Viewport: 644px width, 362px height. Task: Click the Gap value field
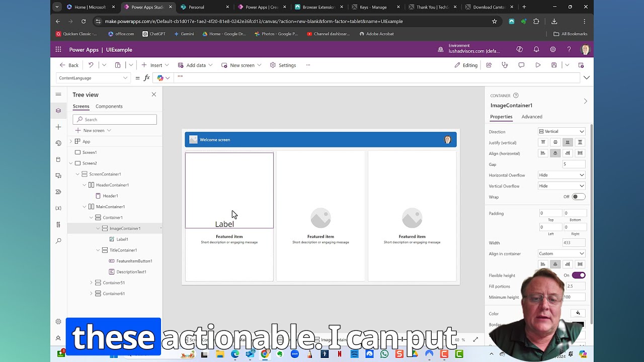[574, 164]
